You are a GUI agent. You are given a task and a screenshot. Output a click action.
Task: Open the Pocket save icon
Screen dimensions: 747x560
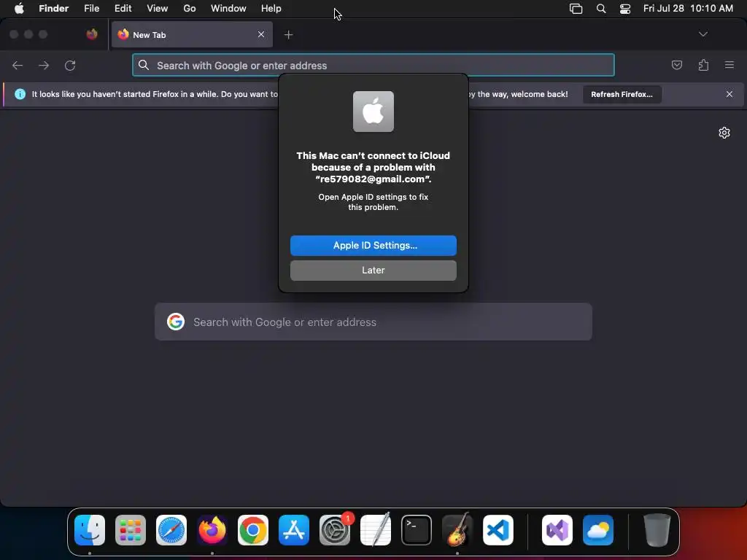pos(676,65)
